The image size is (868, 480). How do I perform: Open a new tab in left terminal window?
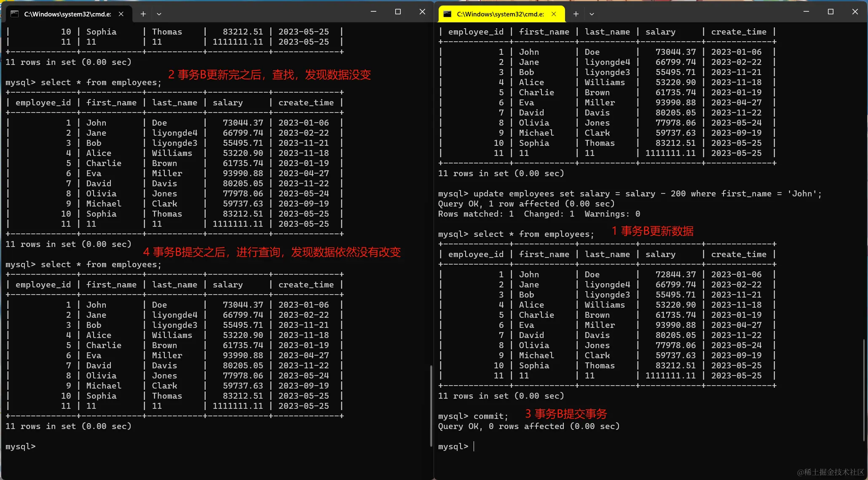tap(143, 14)
